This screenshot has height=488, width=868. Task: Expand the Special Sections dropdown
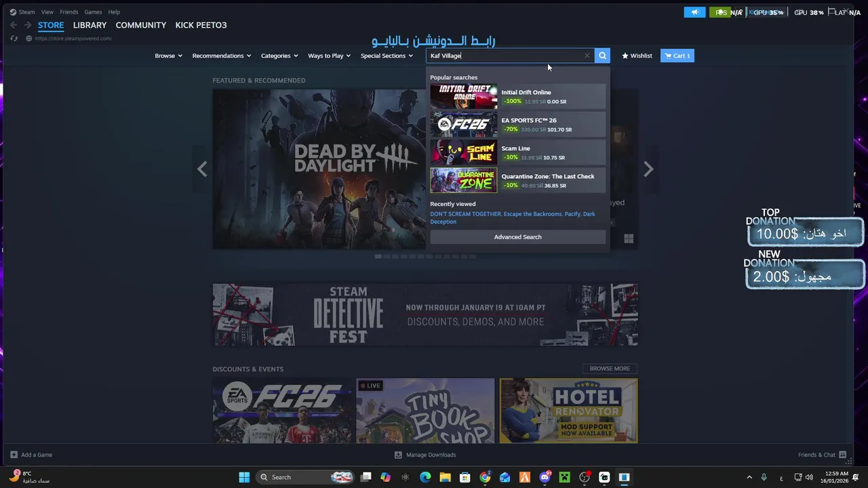[x=387, y=56]
